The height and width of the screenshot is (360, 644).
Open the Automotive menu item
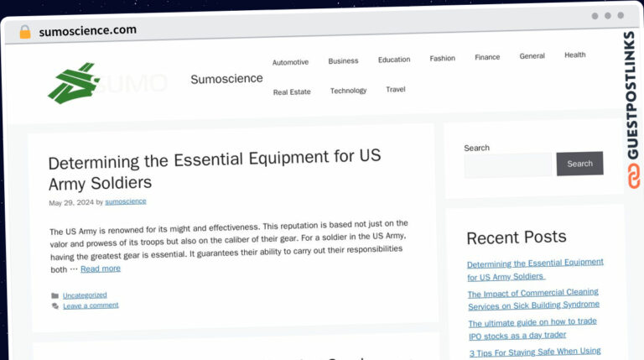pyautogui.click(x=290, y=62)
